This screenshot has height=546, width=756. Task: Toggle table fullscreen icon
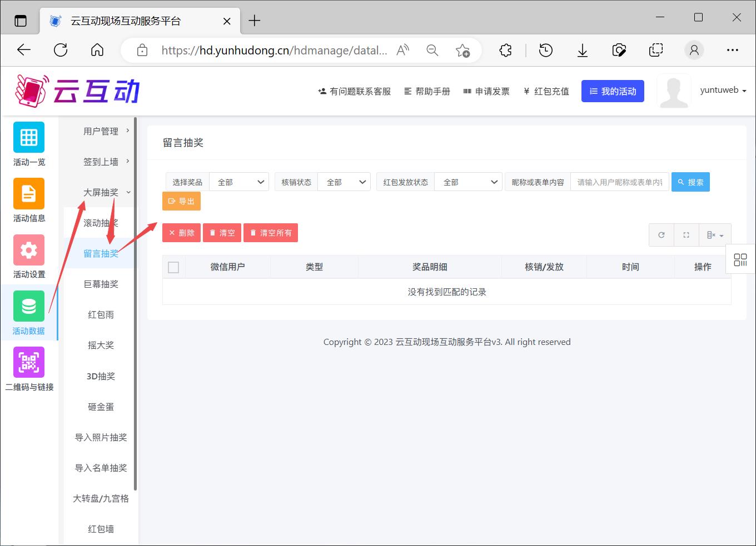[x=687, y=235]
